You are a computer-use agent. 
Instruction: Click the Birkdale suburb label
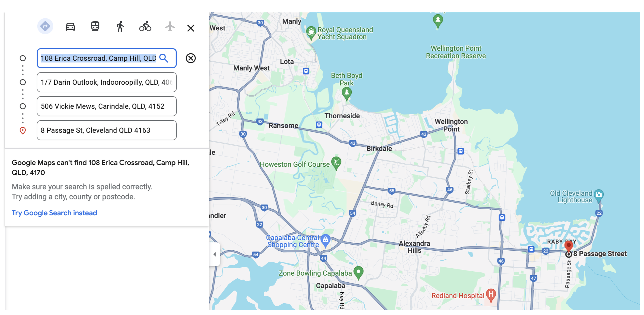pos(379,149)
